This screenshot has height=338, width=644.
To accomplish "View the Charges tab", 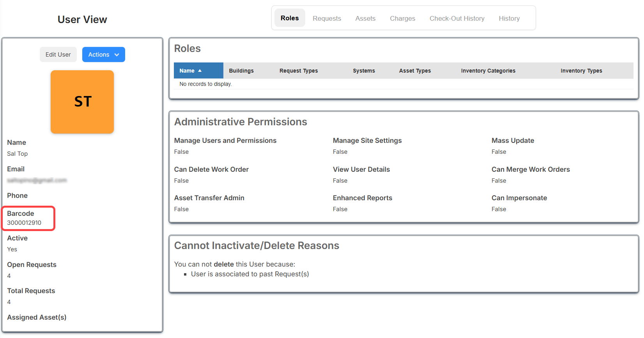I will coord(402,18).
